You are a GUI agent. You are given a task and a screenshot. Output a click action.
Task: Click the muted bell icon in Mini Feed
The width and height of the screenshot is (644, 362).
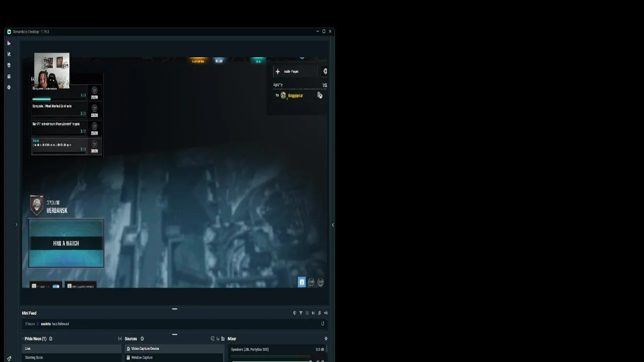[x=319, y=313]
